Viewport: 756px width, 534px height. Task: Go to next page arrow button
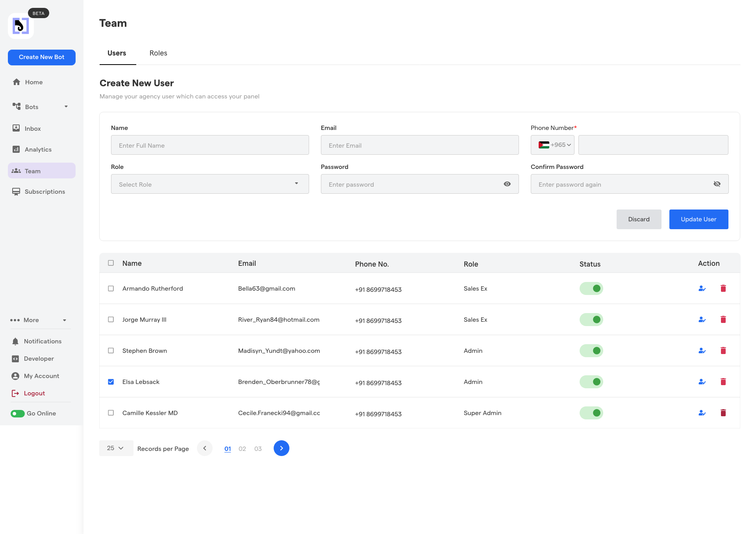(282, 448)
